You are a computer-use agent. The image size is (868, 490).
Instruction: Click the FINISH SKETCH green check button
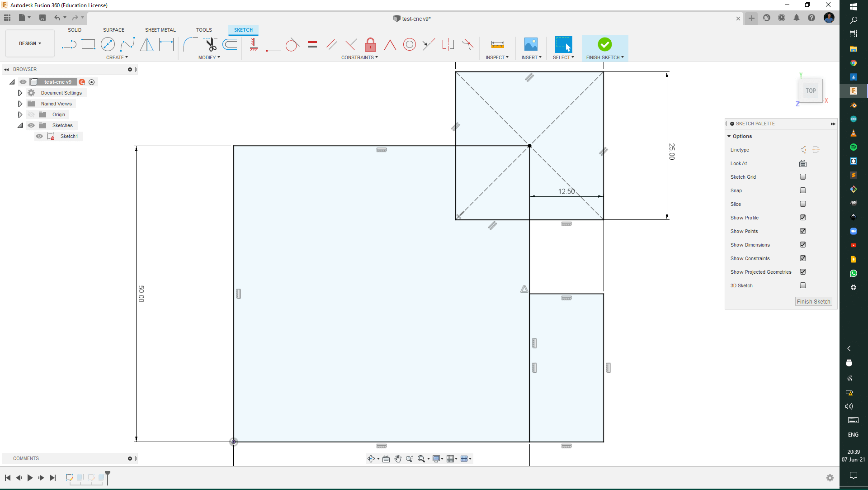tap(605, 44)
